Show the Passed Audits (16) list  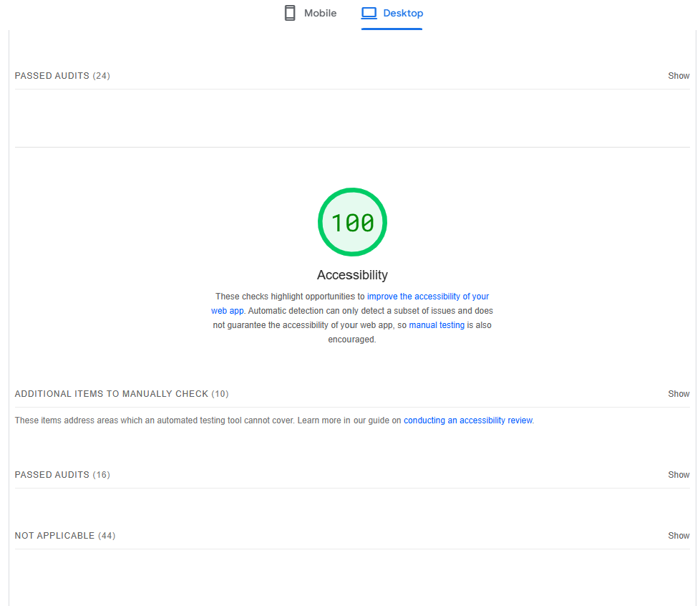click(679, 475)
